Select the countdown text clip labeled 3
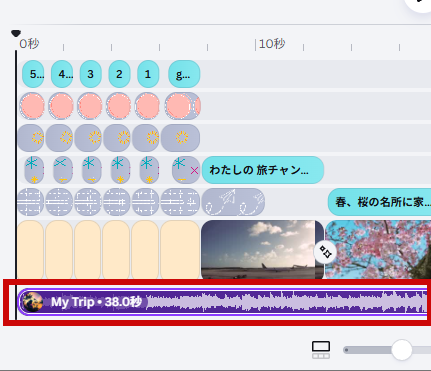The image size is (431, 371). [x=91, y=74]
